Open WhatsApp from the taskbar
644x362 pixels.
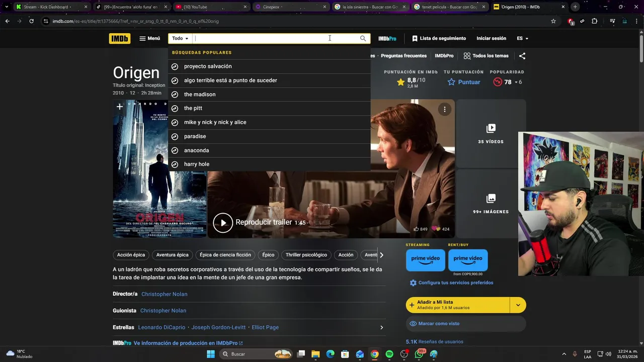(419, 354)
